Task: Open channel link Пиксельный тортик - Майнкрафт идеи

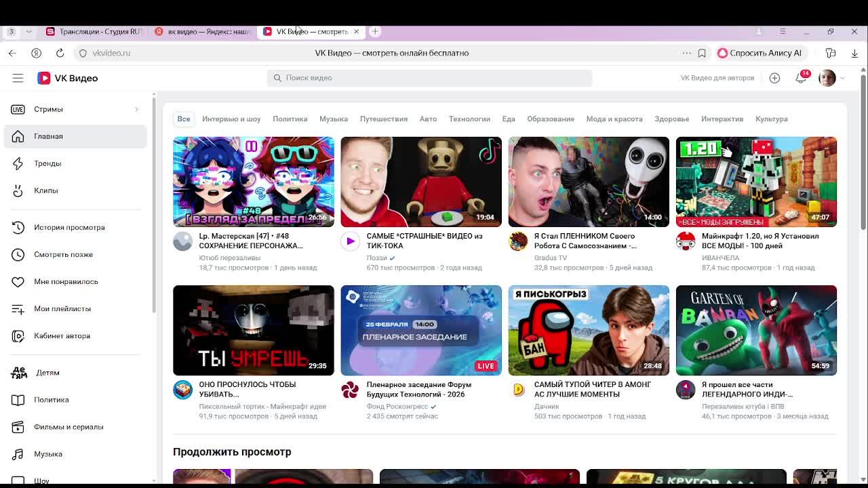Action: click(262, 407)
